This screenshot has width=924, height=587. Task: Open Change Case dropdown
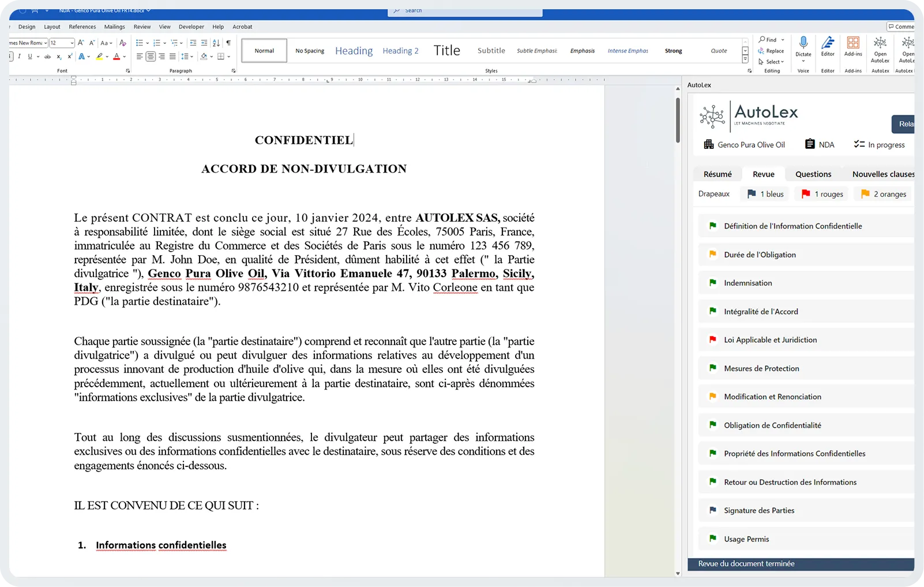[x=106, y=43]
